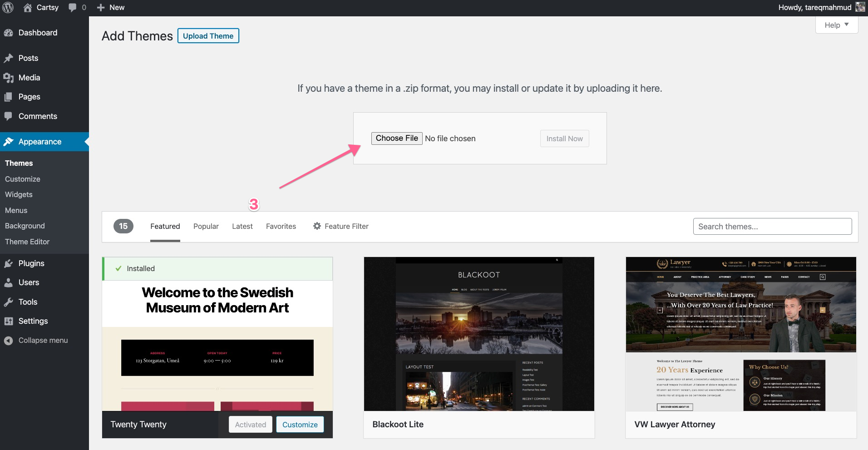Screen dimensions: 868x450
Task: Open the Menus submenu item
Action: pyautogui.click(x=16, y=210)
